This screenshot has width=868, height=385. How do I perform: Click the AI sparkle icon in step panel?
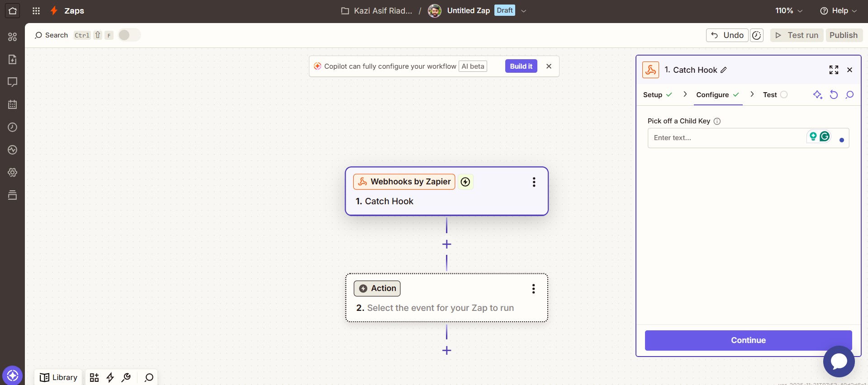click(x=817, y=94)
